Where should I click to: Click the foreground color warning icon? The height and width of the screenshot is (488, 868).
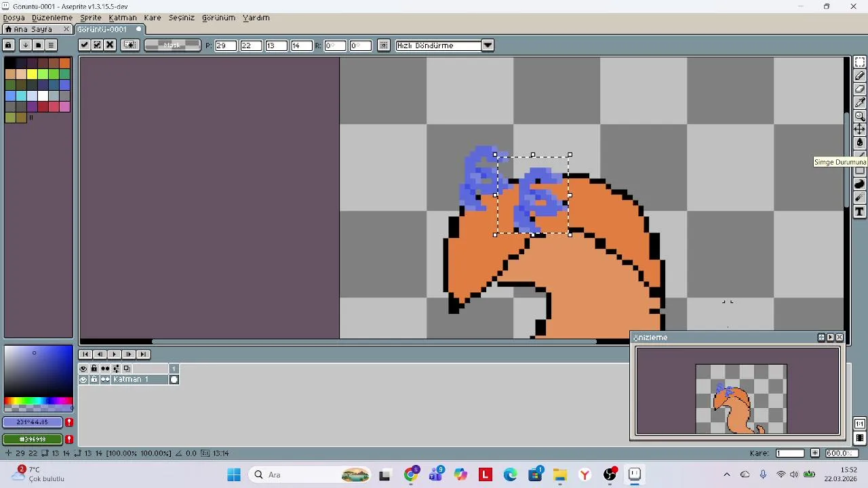pyautogui.click(x=69, y=422)
